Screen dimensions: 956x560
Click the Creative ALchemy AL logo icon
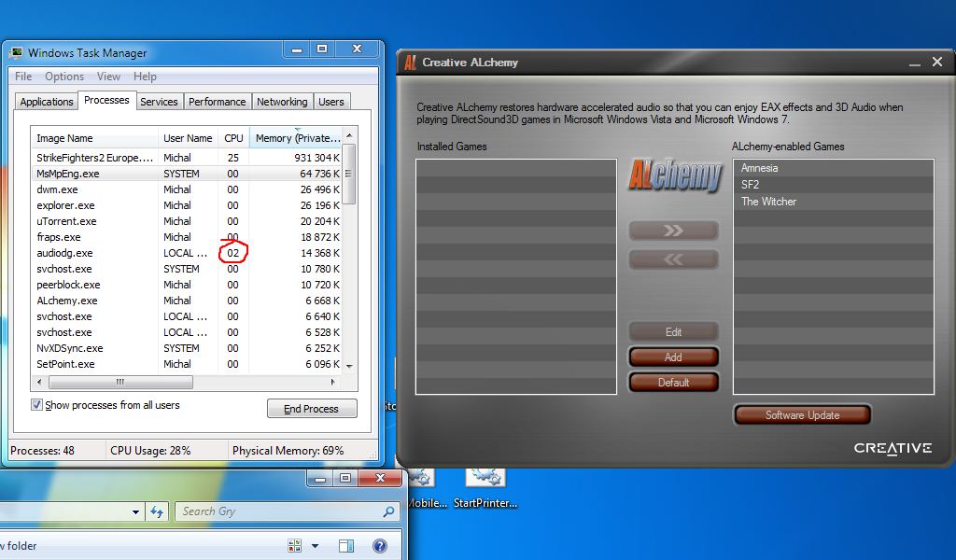(x=411, y=63)
